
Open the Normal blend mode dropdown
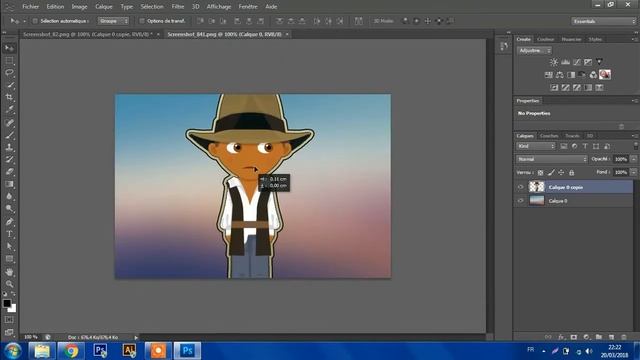pyautogui.click(x=552, y=159)
